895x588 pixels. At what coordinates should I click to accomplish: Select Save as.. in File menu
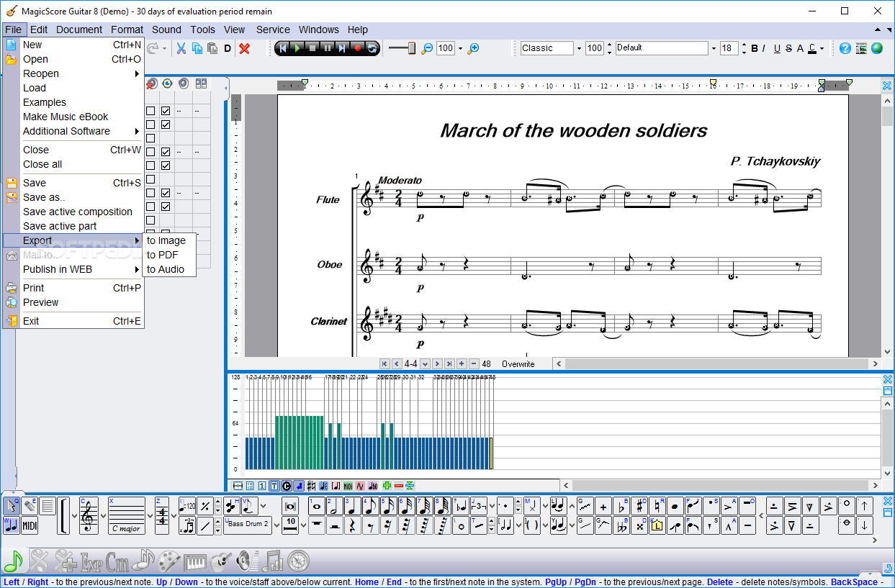tap(44, 197)
